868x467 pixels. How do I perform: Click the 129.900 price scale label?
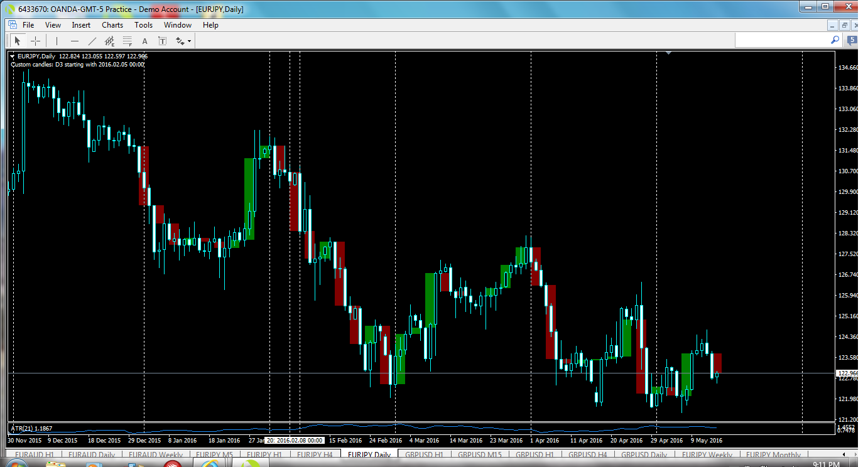click(848, 192)
